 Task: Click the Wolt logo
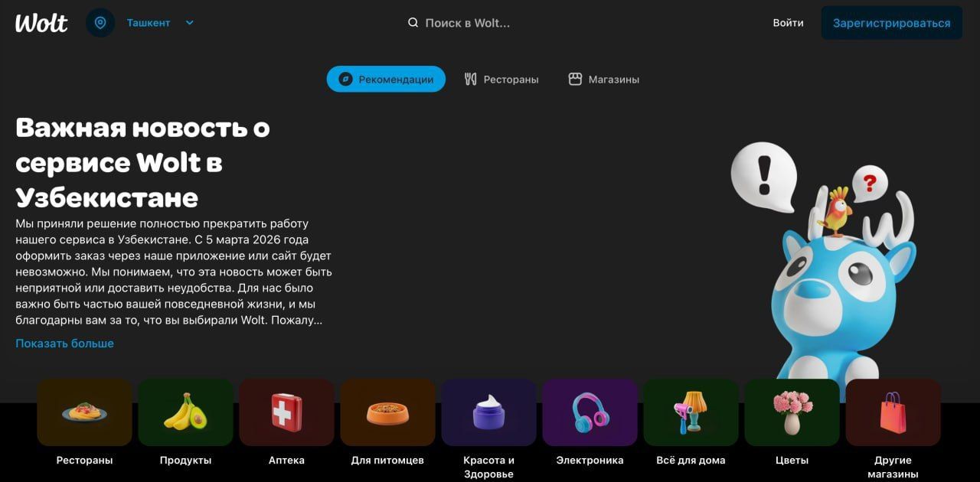[x=41, y=23]
